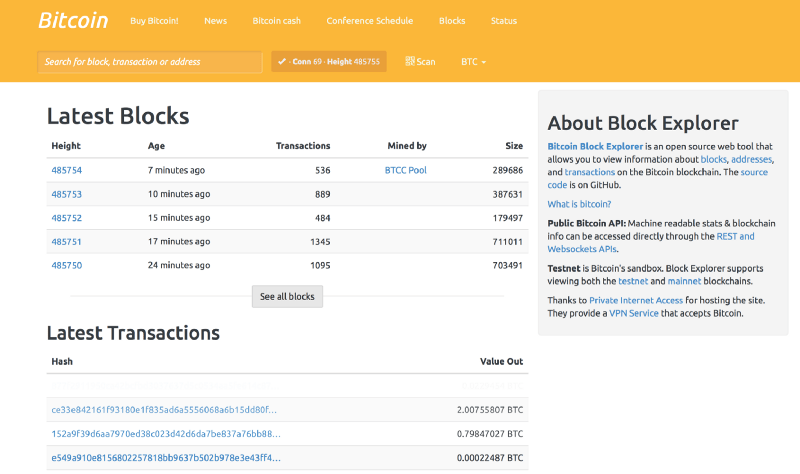
Task: Switch to the mainnet blockchain link
Action: [x=684, y=281]
